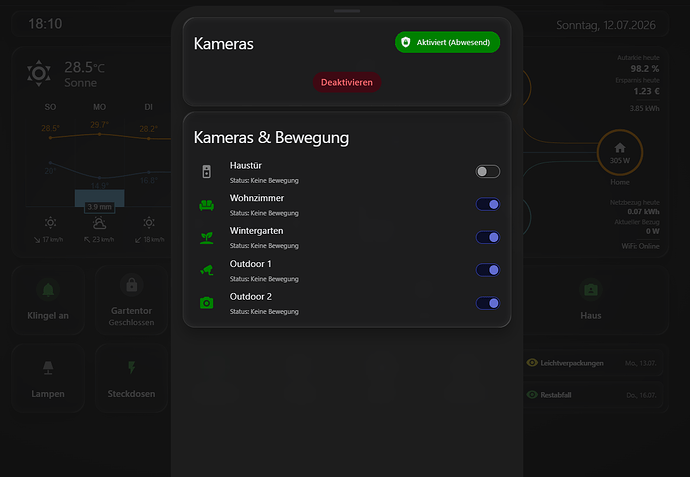Click the Kameras card title
This screenshot has height=477, width=690.
pyautogui.click(x=224, y=44)
